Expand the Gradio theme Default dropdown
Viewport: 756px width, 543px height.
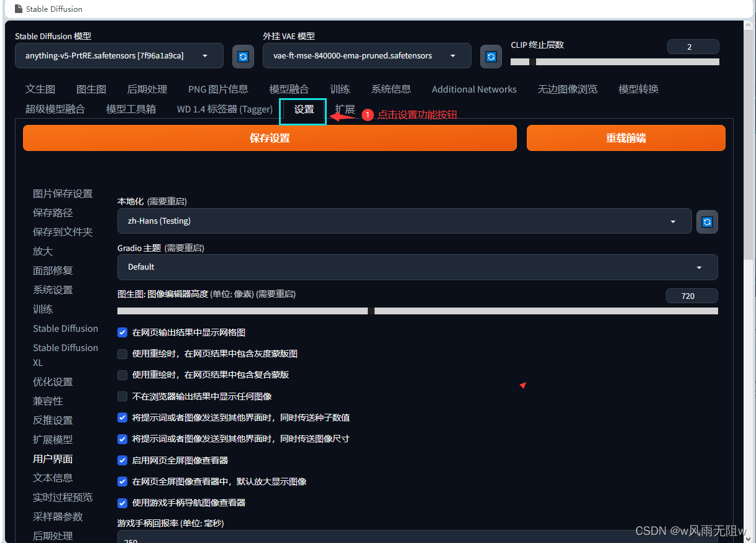(x=417, y=267)
